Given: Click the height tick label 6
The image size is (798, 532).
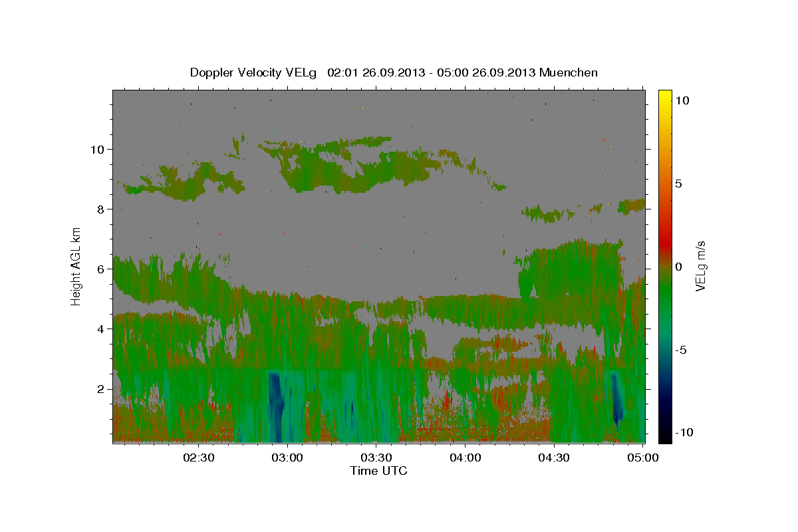Looking at the screenshot, I should (101, 269).
